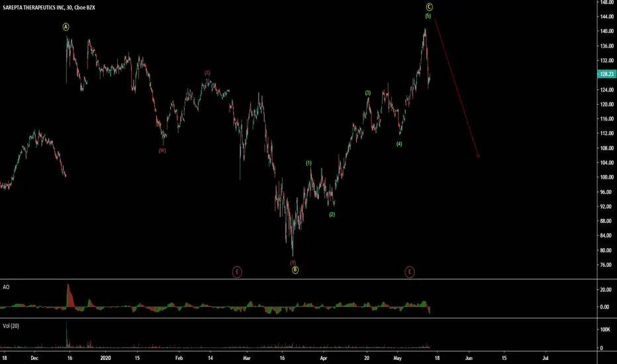Image resolution: width=617 pixels, height=364 pixels.
Task: Select the green (1) wave label
Action: 309,163
